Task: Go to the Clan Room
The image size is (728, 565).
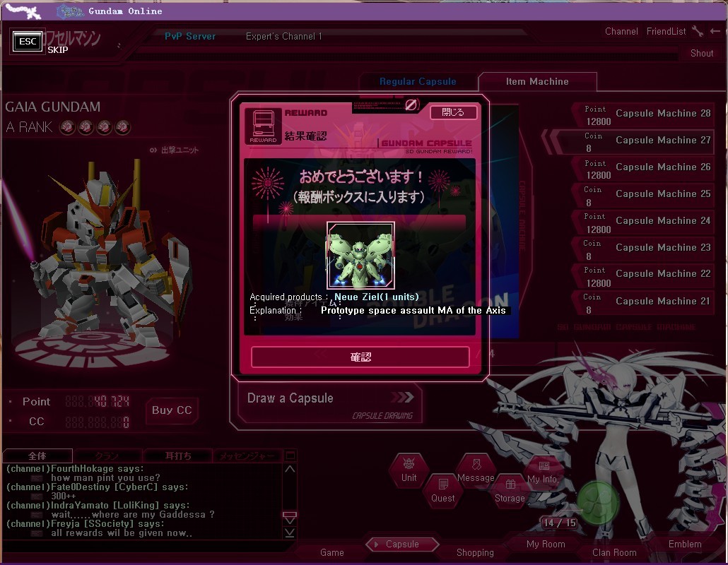Action: click(614, 552)
